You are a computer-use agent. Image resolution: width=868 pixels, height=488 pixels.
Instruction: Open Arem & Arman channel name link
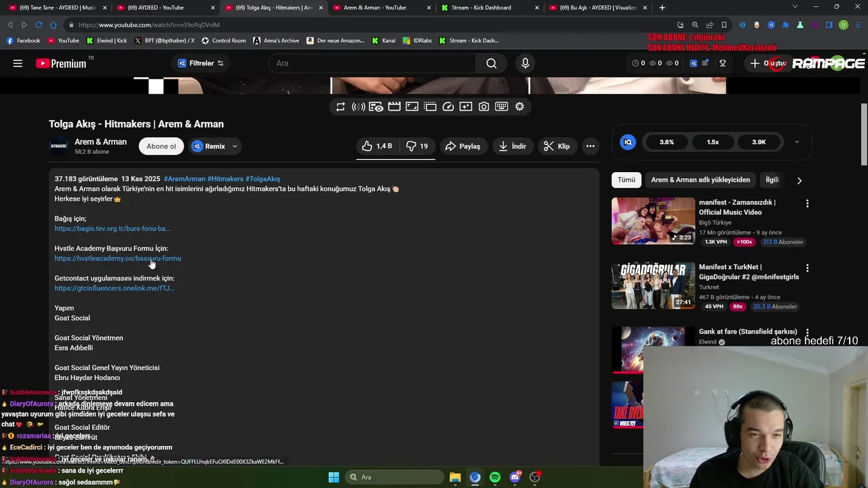pyautogui.click(x=100, y=142)
